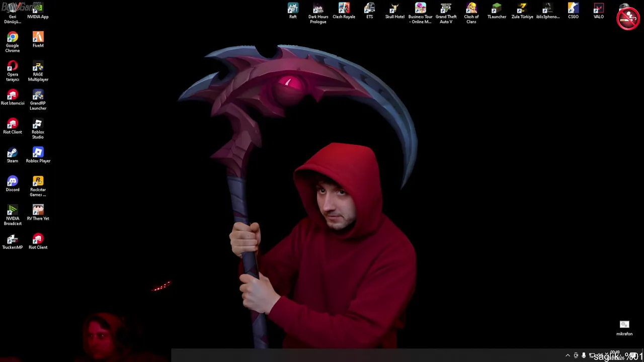Launch the TLauncher Minecraft shortcut
Screen dimensions: 644x362
pyautogui.click(x=497, y=11)
